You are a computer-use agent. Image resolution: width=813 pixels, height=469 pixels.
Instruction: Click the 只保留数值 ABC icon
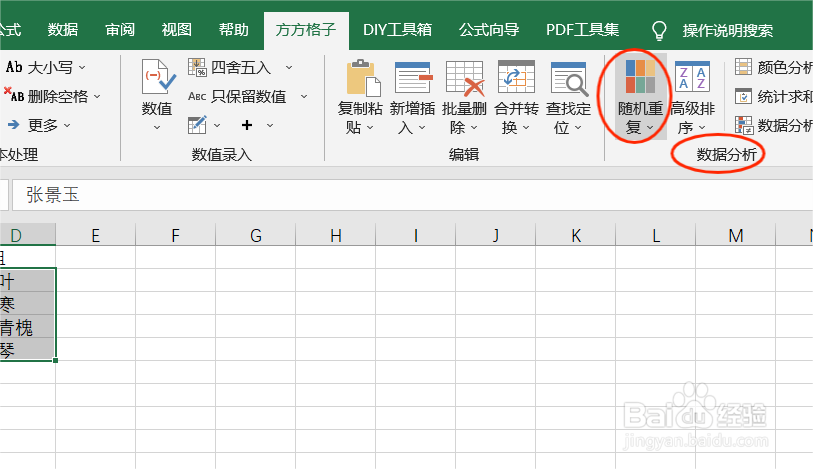click(x=197, y=96)
